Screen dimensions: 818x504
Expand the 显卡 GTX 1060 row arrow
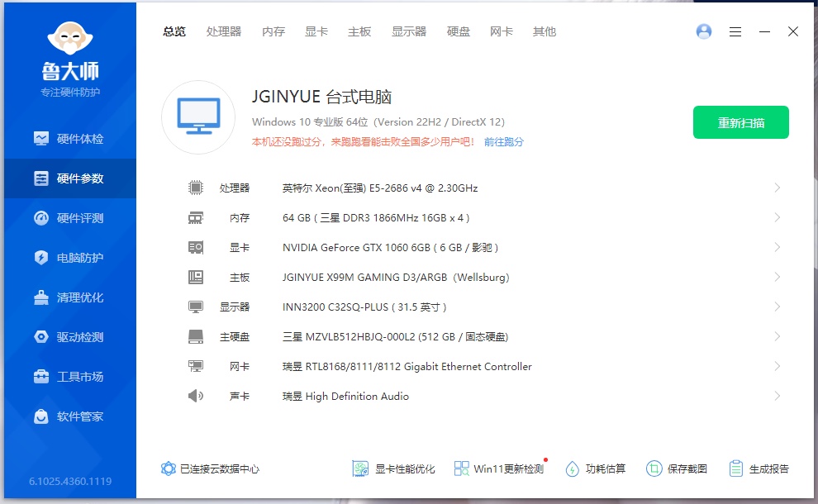[x=777, y=248]
